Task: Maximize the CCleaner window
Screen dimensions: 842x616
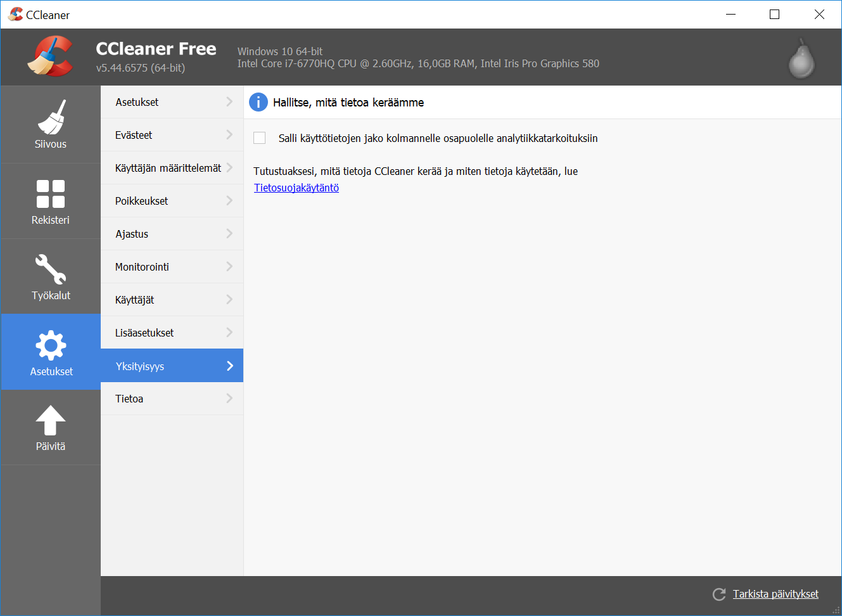Action: [774, 14]
